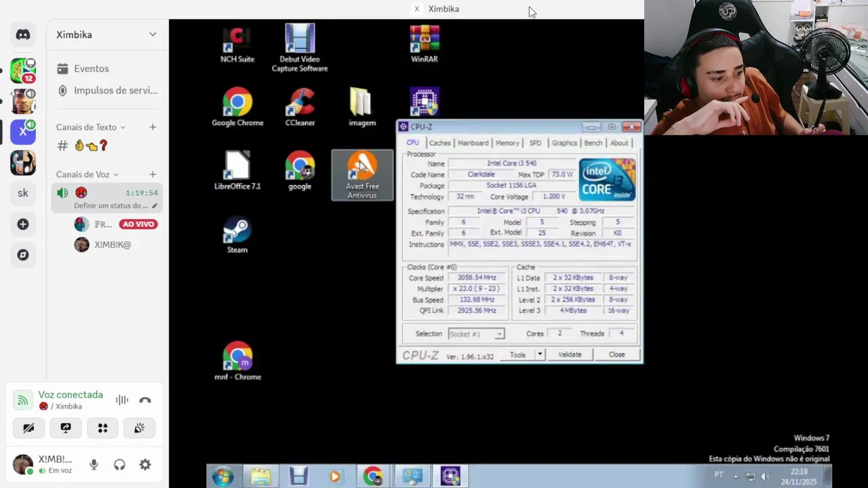This screenshot has width=868, height=488.
Task: Create a channel in Canais de Voz
Action: pos(153,175)
